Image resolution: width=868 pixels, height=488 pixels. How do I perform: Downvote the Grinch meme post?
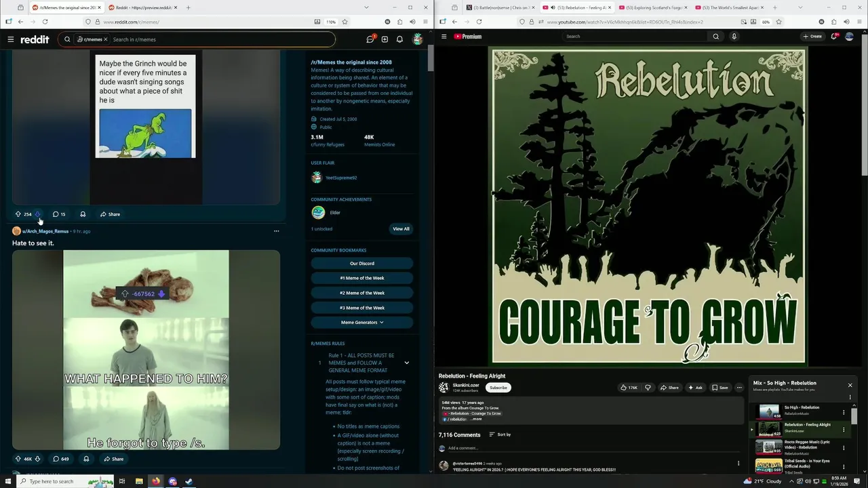[x=38, y=214]
